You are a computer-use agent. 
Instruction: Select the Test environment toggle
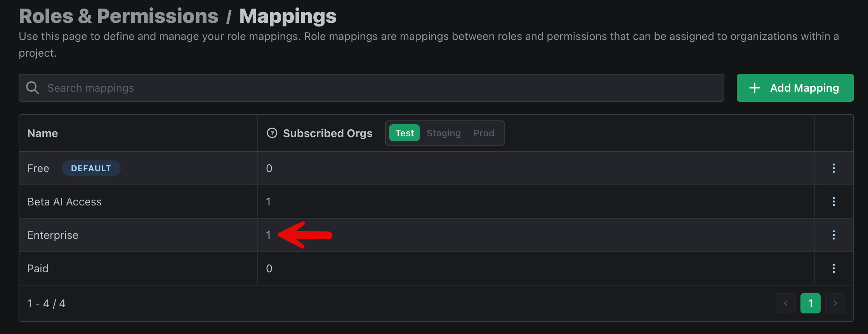click(x=404, y=133)
